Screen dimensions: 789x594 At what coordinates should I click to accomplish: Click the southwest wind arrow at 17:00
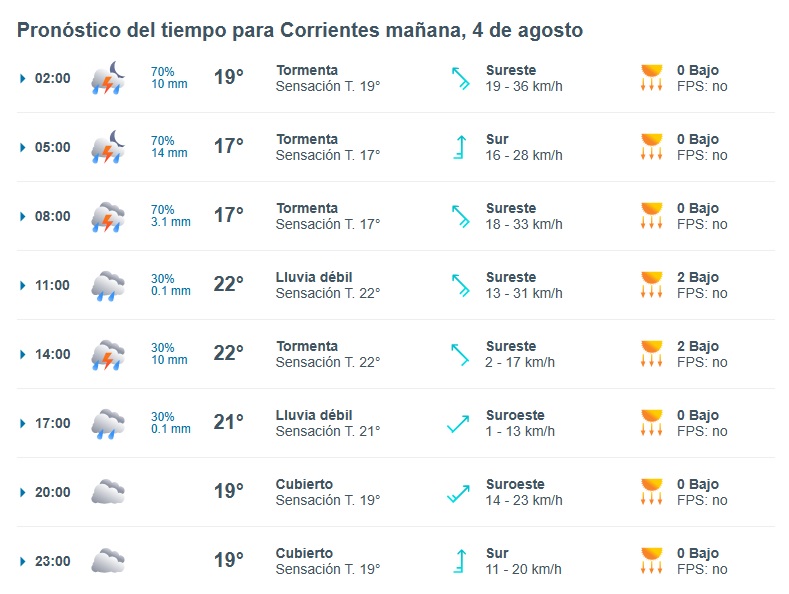[x=458, y=424]
